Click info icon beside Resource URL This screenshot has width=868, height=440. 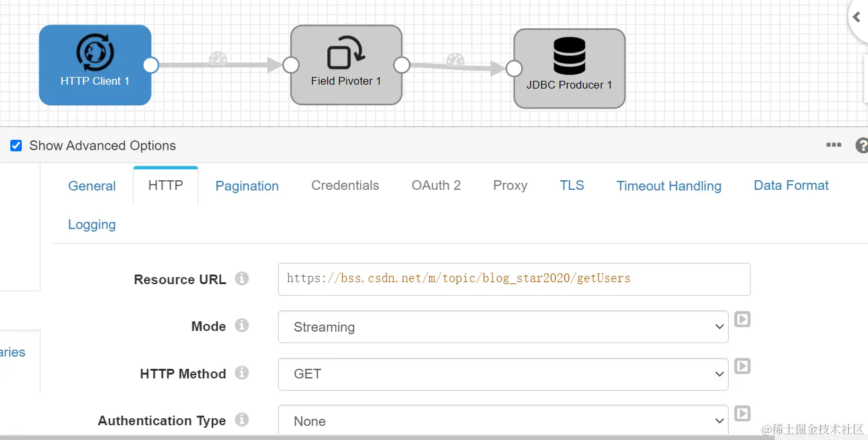pyautogui.click(x=241, y=279)
